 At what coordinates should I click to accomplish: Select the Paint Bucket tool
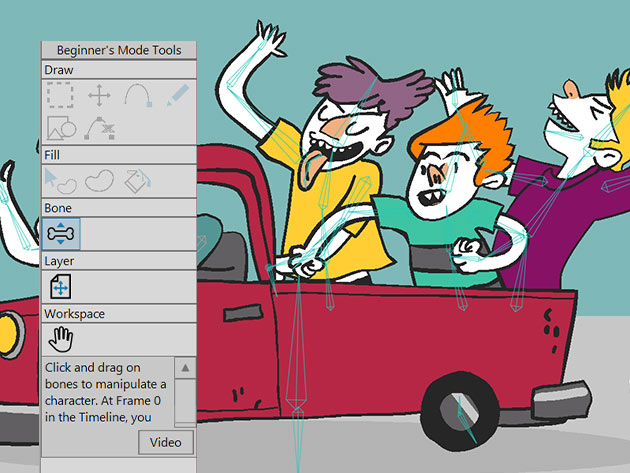click(137, 181)
